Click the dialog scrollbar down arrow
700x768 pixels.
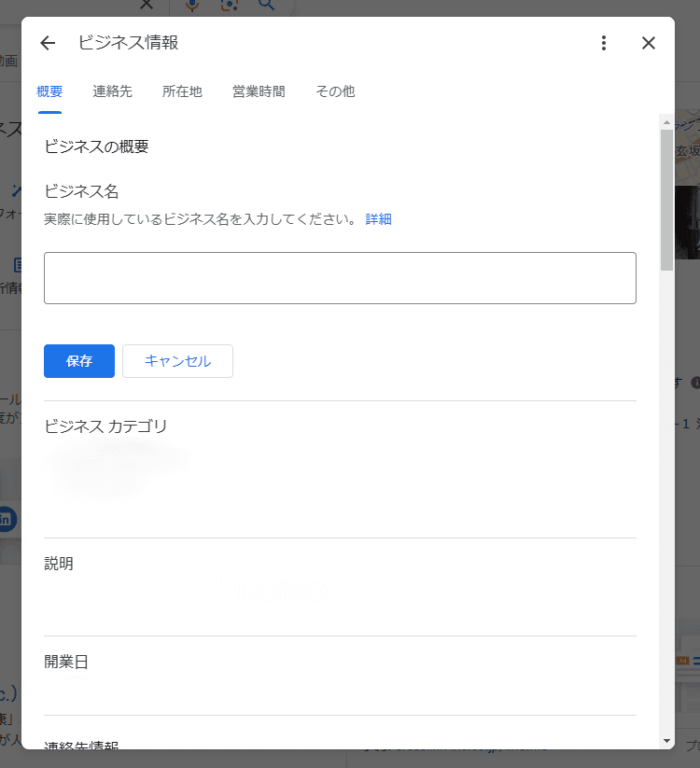(666, 741)
